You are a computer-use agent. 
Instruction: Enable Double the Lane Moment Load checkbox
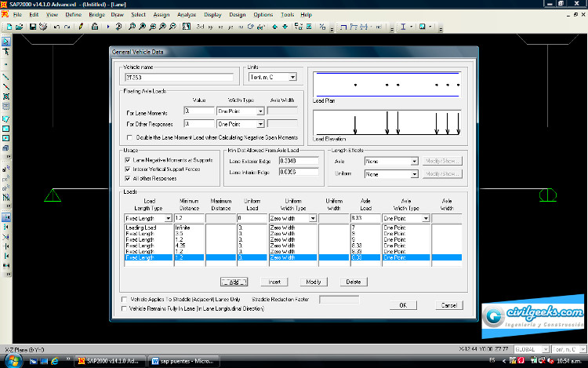[x=129, y=137]
